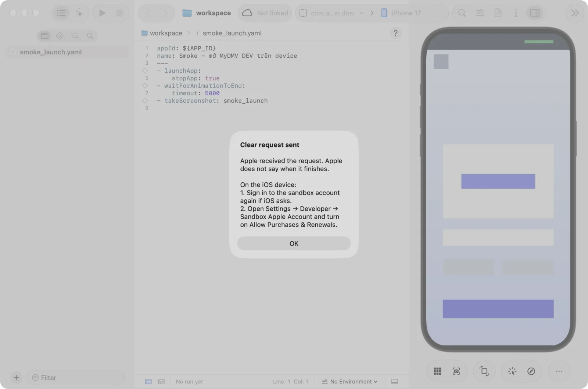The width and height of the screenshot is (588, 389).
Task: Select the iPhone 17 device target
Action: pyautogui.click(x=401, y=13)
